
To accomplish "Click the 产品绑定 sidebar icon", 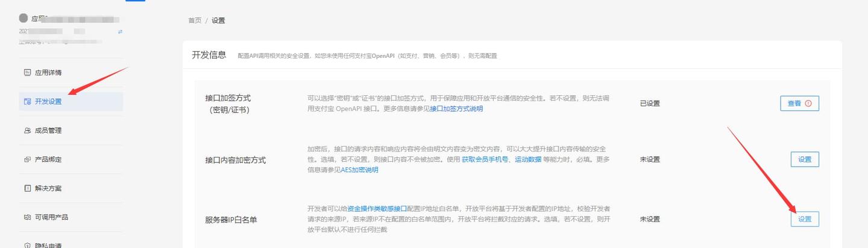I will [x=27, y=159].
